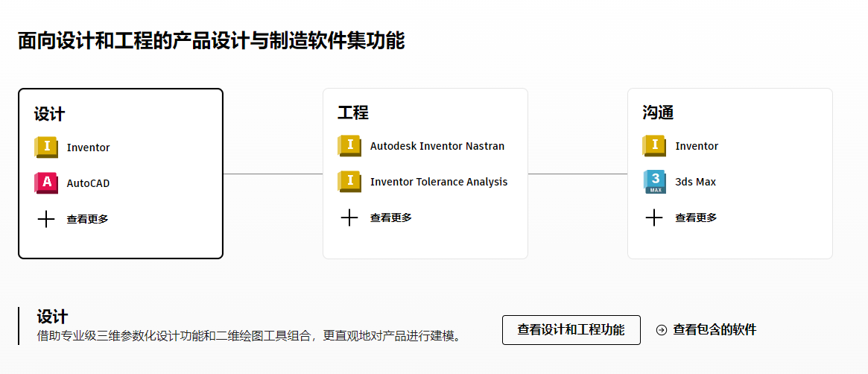This screenshot has width=868, height=374.
Task: Click the circled arrow icon beside 查看包含的软件
Action: [662, 330]
